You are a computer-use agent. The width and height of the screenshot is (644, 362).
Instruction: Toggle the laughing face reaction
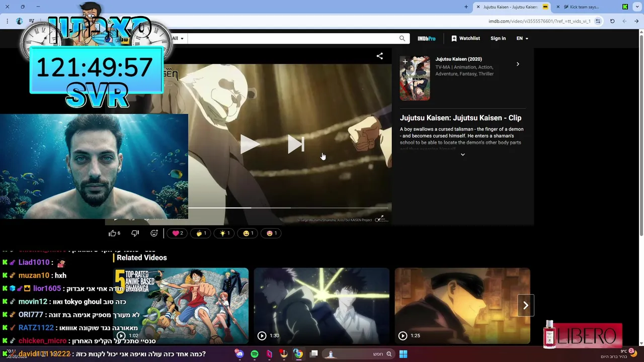[x=248, y=233]
